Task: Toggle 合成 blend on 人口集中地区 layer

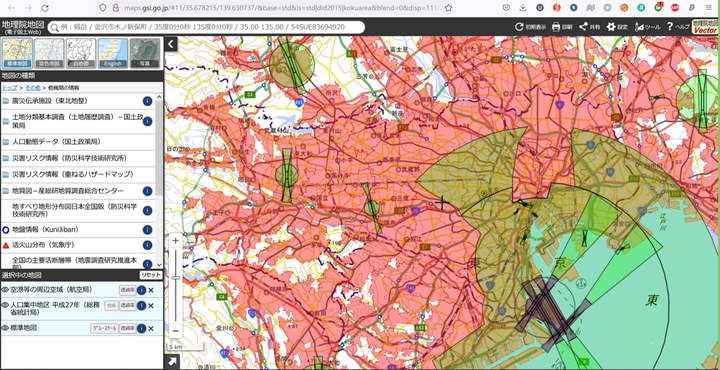Action: click(111, 306)
